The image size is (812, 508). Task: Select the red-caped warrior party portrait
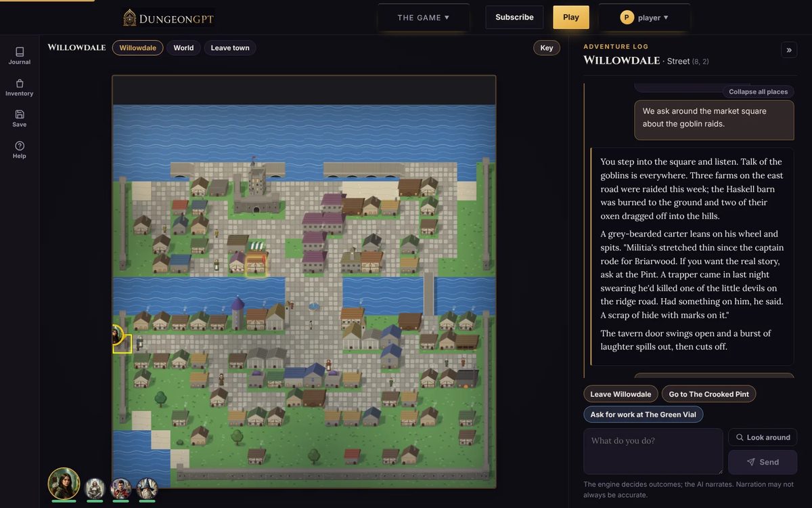tap(120, 487)
